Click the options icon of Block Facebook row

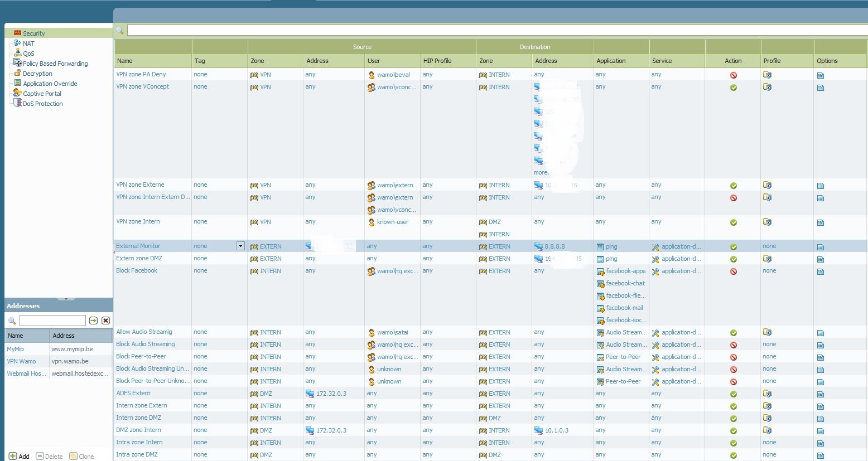coord(821,271)
